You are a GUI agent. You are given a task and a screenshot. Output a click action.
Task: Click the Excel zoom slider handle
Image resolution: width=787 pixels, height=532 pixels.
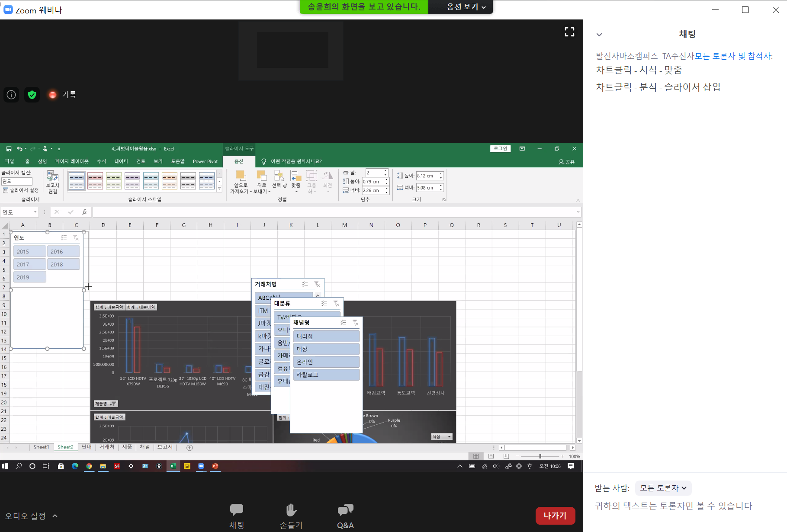[x=540, y=456]
